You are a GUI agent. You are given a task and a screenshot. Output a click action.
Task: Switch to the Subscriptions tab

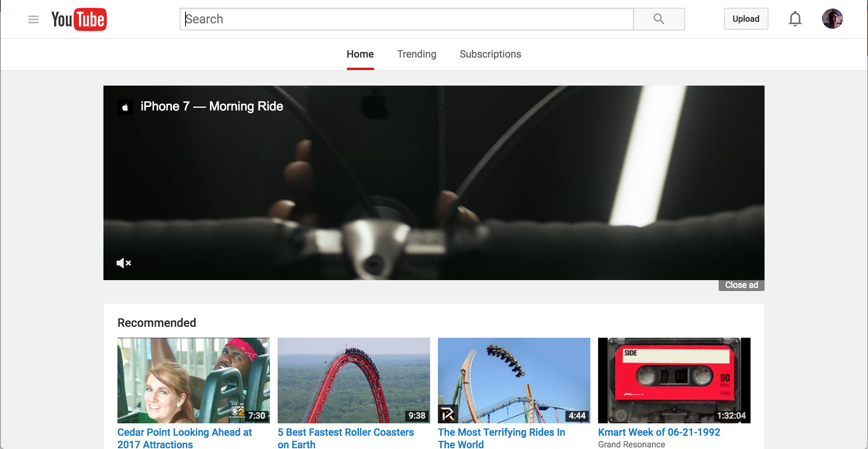click(x=490, y=54)
